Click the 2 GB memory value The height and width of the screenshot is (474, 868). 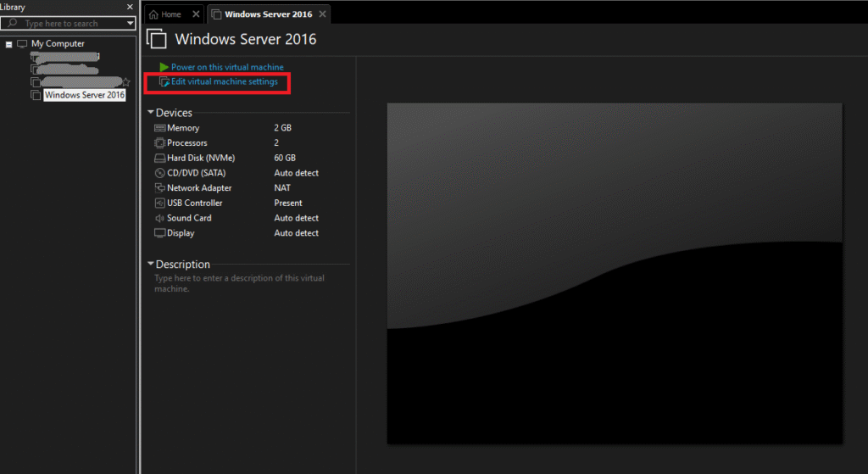[x=282, y=128]
